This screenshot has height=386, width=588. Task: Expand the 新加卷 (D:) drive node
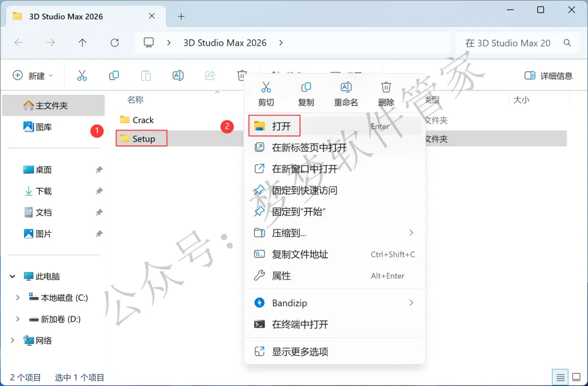pyautogui.click(x=17, y=319)
